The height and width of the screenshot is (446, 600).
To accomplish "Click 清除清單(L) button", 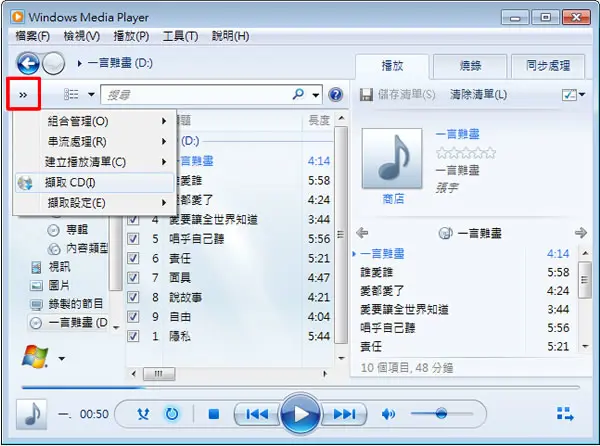I will click(x=478, y=94).
